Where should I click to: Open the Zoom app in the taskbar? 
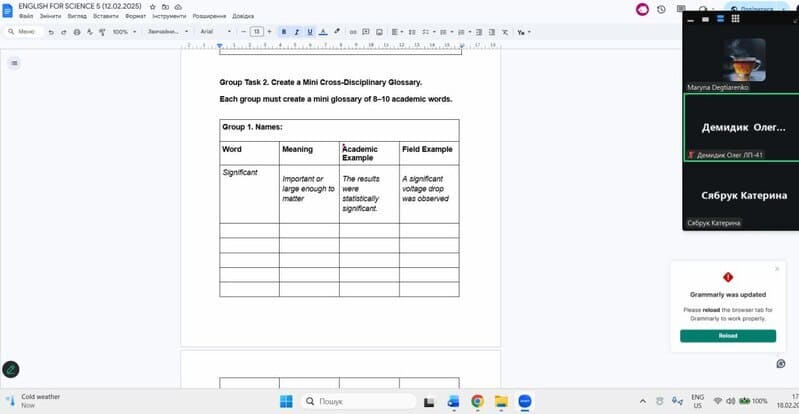click(525, 401)
